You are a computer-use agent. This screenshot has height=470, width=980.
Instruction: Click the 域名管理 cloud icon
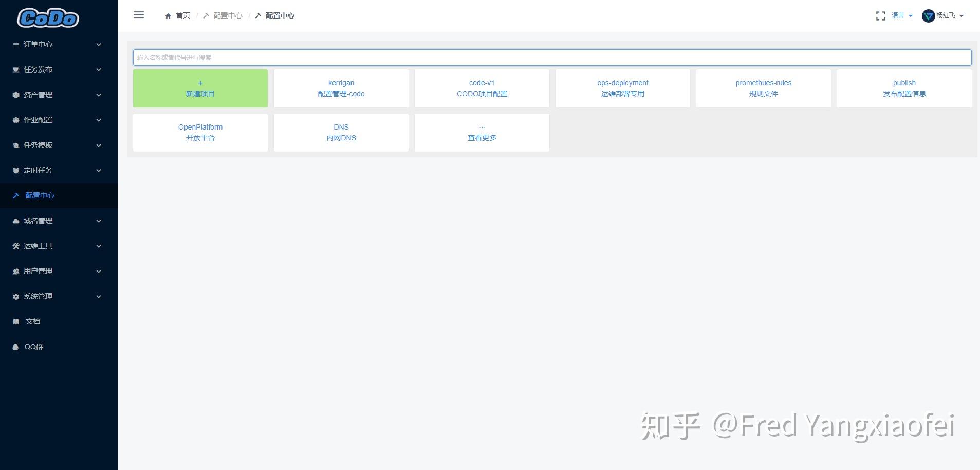pos(15,221)
